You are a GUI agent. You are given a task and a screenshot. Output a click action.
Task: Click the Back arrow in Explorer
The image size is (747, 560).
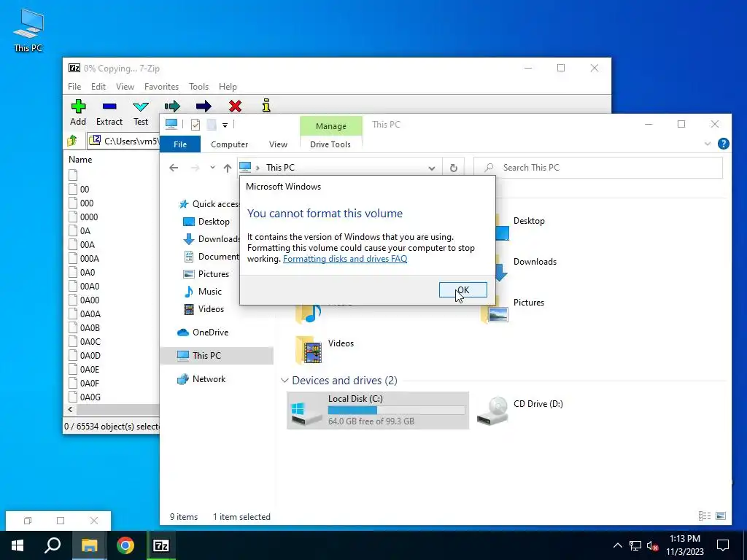(x=174, y=168)
